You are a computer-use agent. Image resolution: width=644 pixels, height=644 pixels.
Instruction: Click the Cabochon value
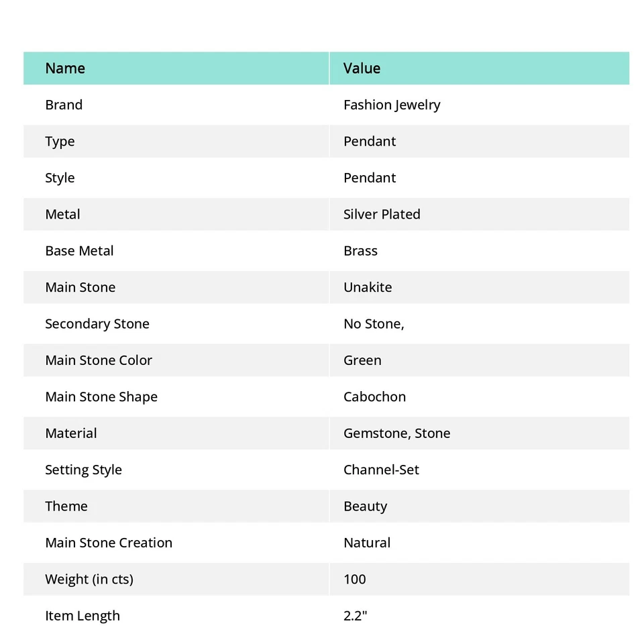374,396
